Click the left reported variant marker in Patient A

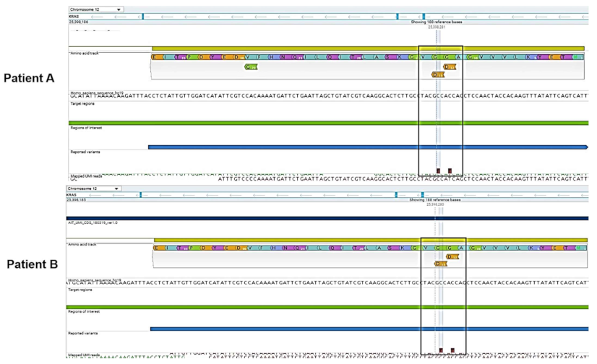click(438, 170)
